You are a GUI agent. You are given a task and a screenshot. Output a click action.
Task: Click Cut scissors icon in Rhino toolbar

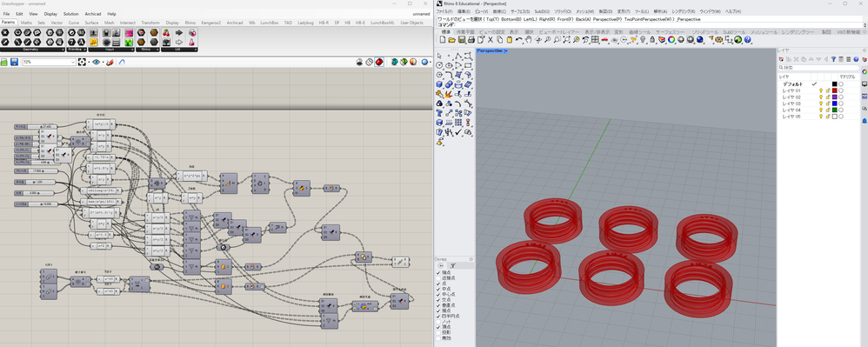(x=491, y=40)
